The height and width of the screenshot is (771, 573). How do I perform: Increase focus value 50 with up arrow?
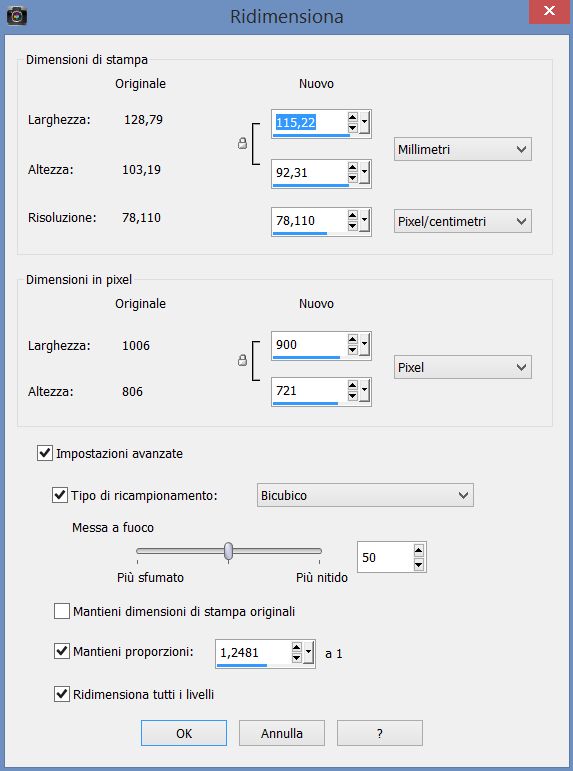click(x=419, y=551)
